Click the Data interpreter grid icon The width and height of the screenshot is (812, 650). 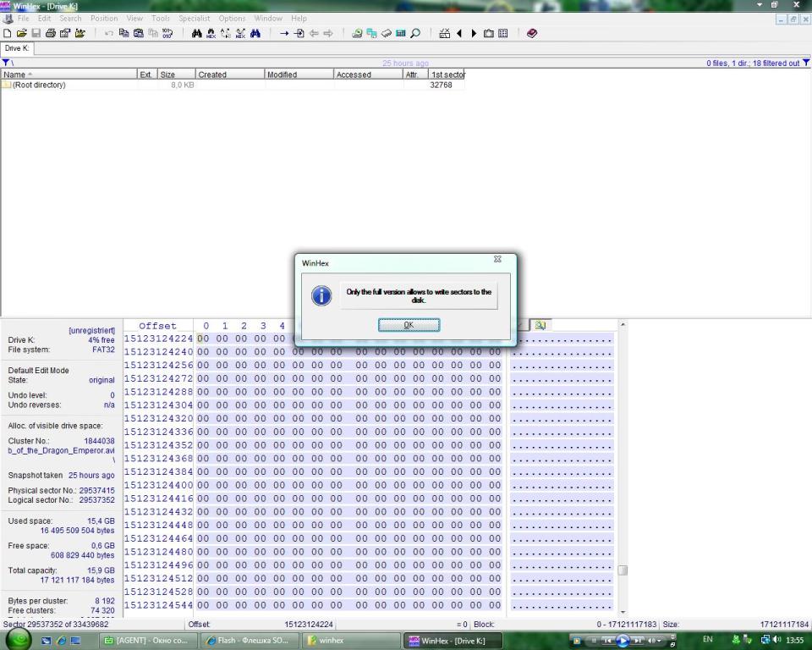coord(502,33)
